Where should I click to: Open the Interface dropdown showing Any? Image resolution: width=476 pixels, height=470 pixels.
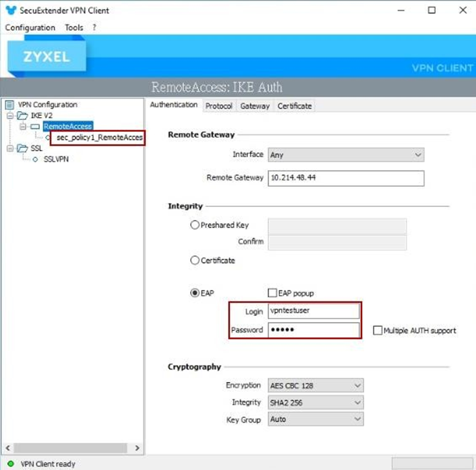point(346,155)
